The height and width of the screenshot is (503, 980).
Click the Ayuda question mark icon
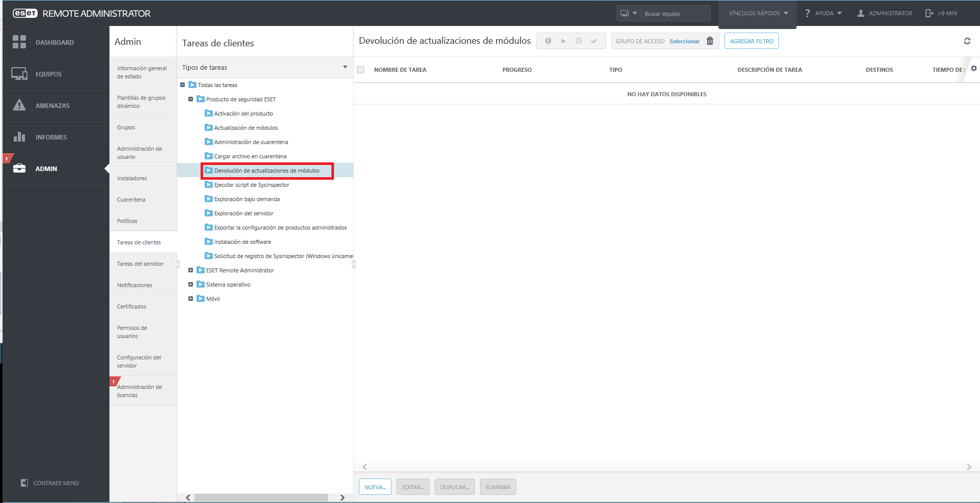807,13
